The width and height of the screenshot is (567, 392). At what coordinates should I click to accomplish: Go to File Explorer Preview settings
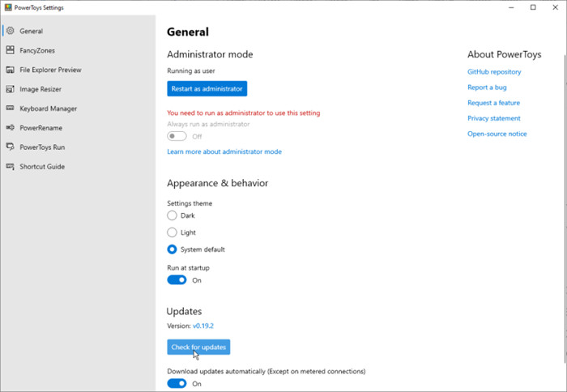[x=78, y=70]
